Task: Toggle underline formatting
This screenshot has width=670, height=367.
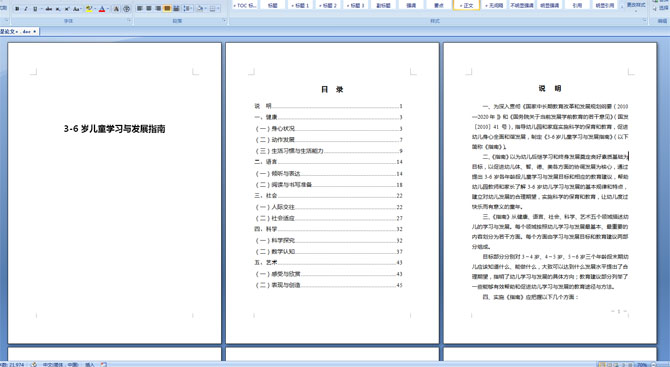Action: tap(35, 9)
